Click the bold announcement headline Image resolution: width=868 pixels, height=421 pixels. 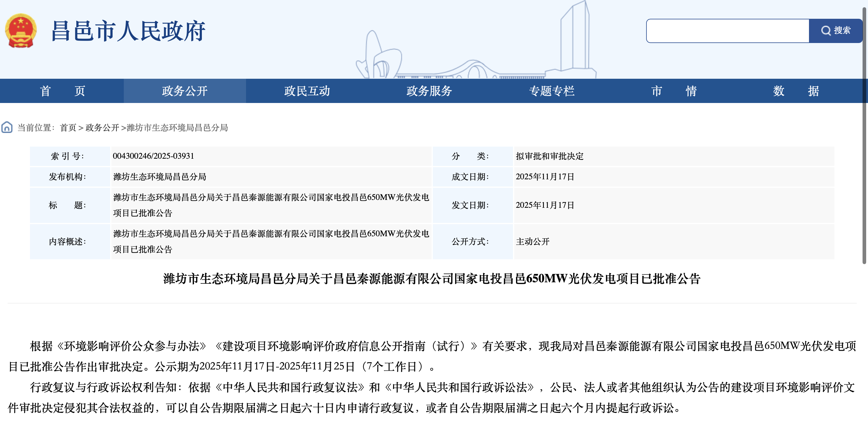(432, 279)
